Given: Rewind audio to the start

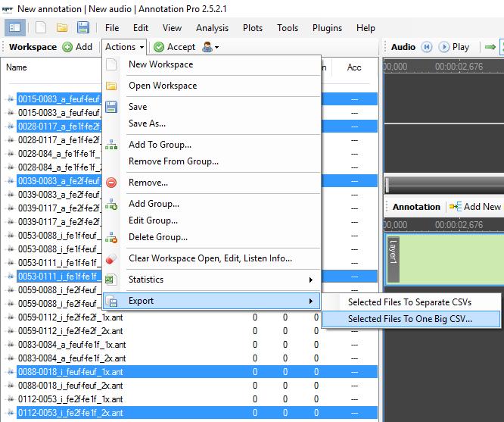Looking at the screenshot, I should (x=427, y=47).
